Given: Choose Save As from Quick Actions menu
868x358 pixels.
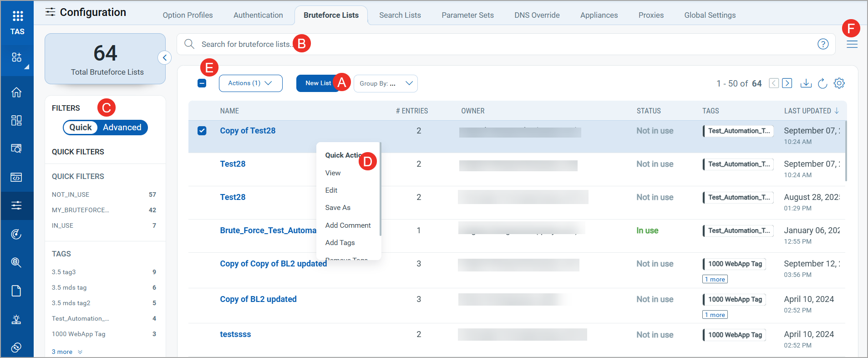Looking at the screenshot, I should pos(338,208).
